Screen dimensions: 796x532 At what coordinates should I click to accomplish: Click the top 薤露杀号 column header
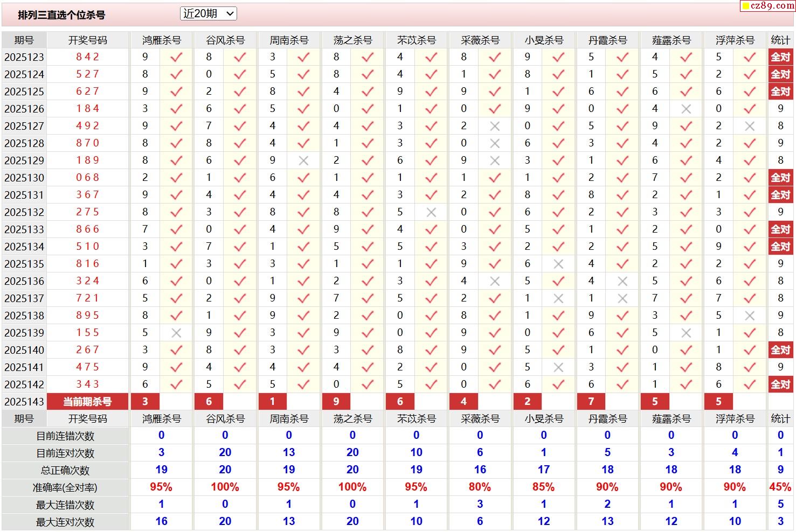(x=672, y=40)
